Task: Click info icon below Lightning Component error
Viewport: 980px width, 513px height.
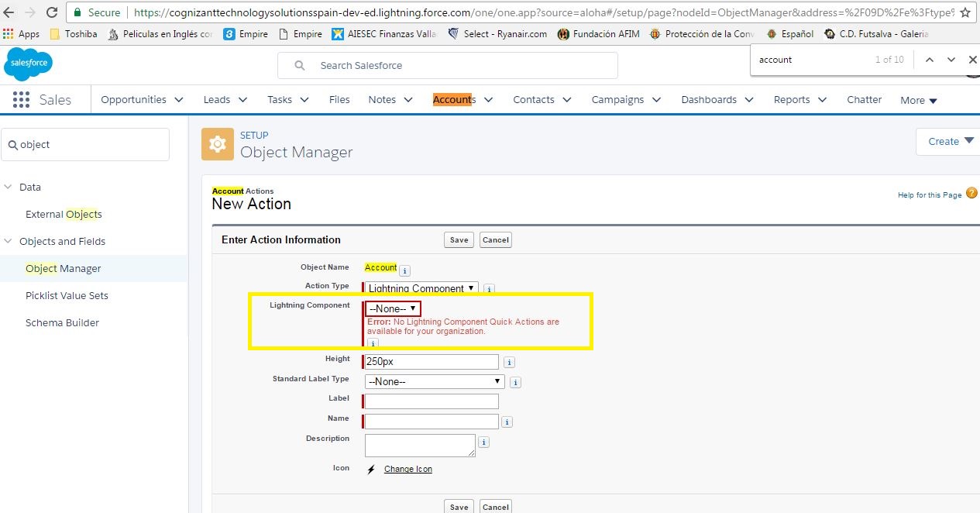Action: pyautogui.click(x=373, y=343)
